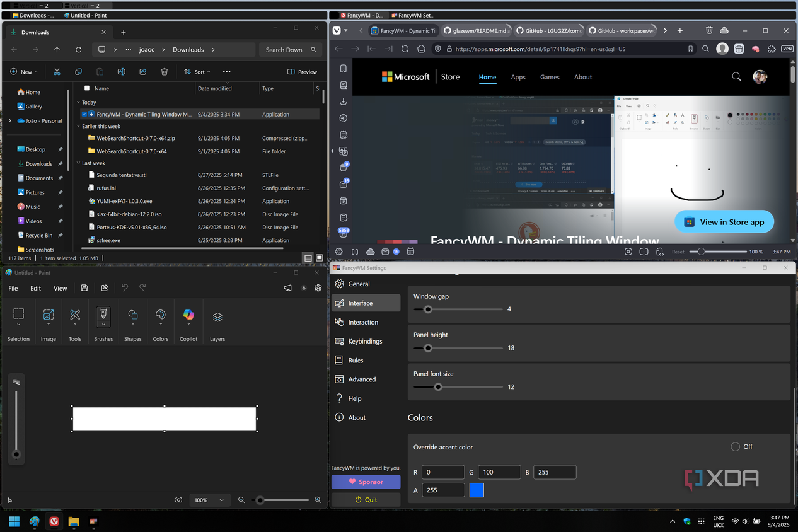Open the 100% zoom dropdown in Paint
Image resolution: width=798 pixels, height=532 pixels.
[209, 500]
